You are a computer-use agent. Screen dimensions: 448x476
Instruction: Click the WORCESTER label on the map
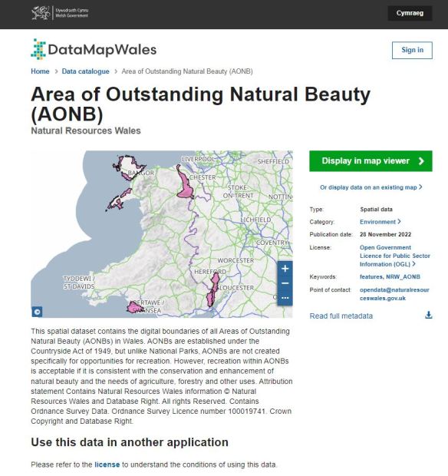pos(236,260)
